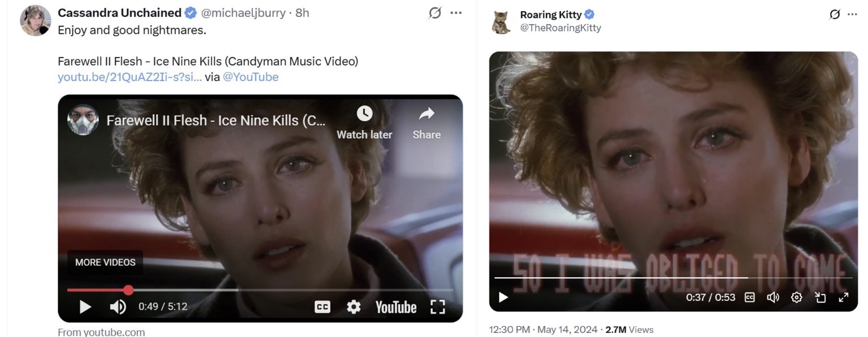Enter fullscreen on the YouTube player
Image resolution: width=868 pixels, height=337 pixels.
pos(438,307)
